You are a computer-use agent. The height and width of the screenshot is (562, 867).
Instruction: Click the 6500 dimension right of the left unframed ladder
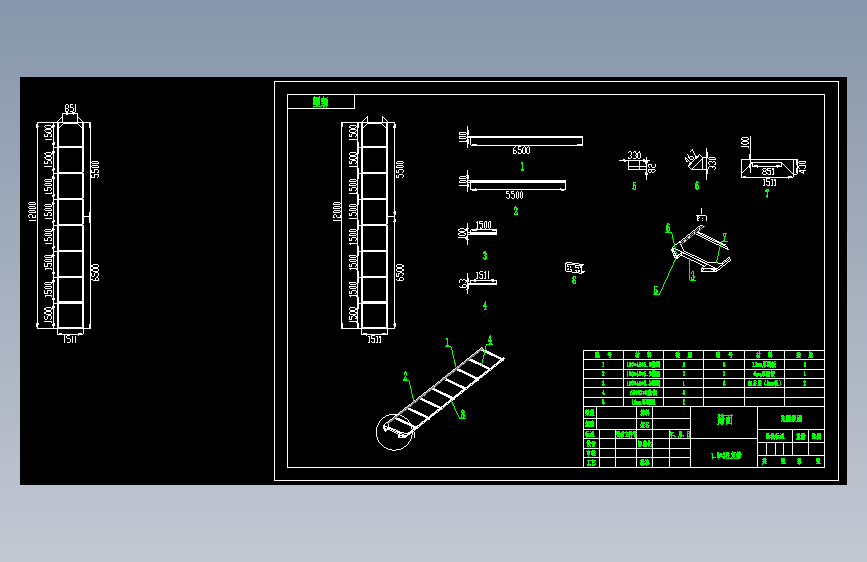tap(96, 272)
